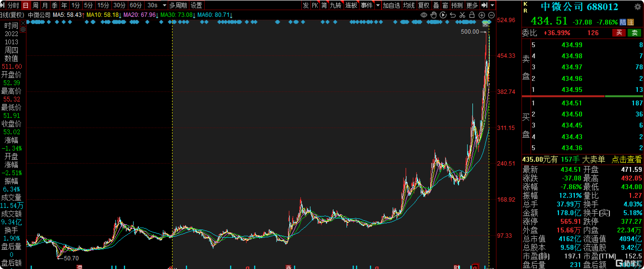Select the scissors cut tool icon
This screenshot has height=269, width=644.
[462, 15]
